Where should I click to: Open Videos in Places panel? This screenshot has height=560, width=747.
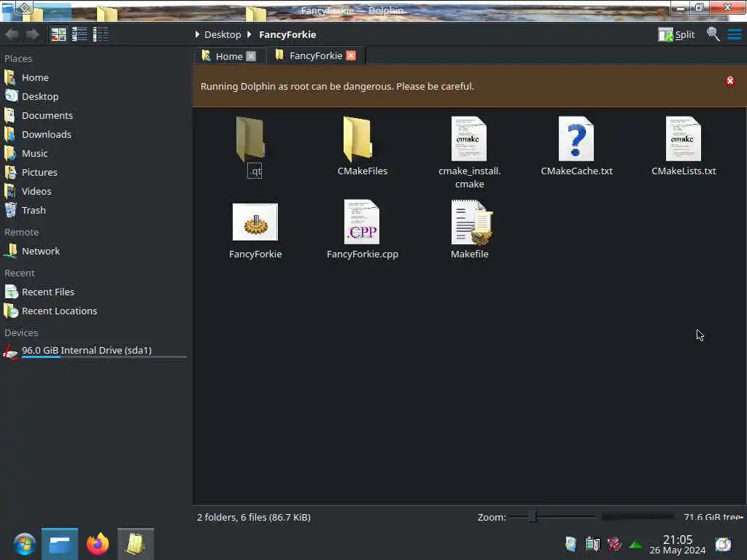coord(96,192)
